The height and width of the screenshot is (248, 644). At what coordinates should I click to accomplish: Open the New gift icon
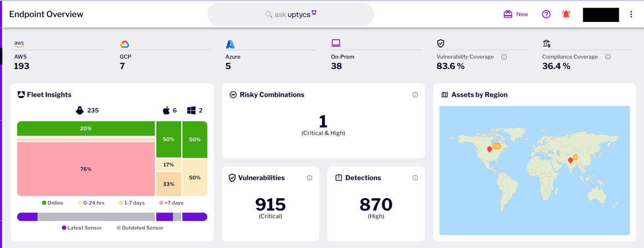508,14
